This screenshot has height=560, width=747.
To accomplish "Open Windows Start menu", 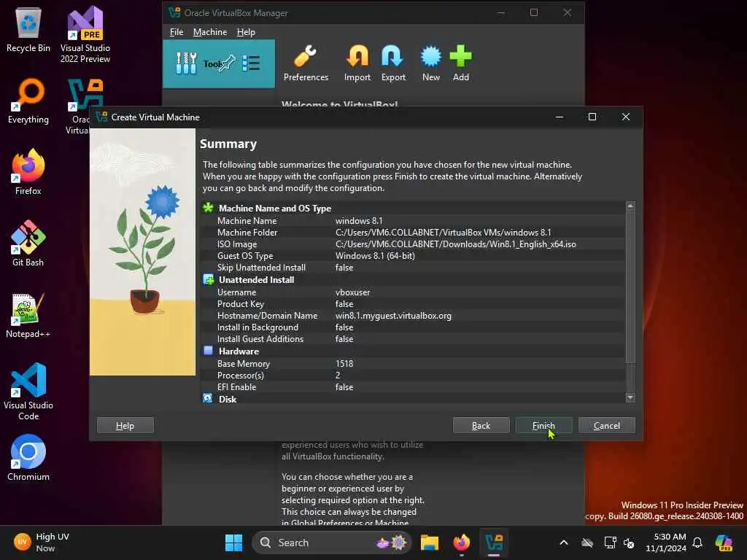I will (x=233, y=542).
